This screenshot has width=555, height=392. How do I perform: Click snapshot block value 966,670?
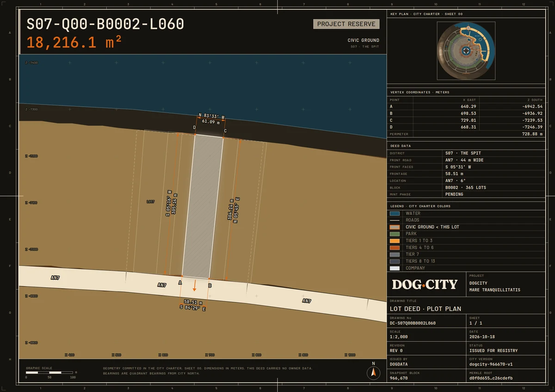[399, 378]
